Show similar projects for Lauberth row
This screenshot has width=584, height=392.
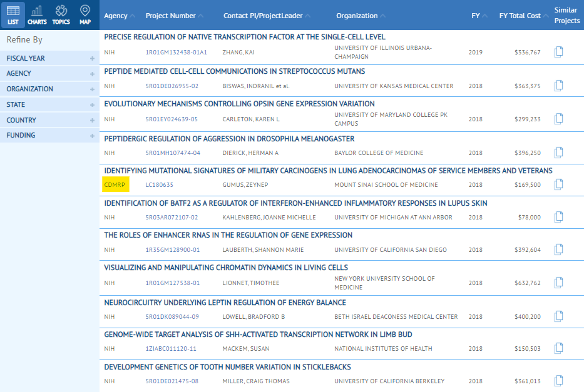tap(558, 249)
